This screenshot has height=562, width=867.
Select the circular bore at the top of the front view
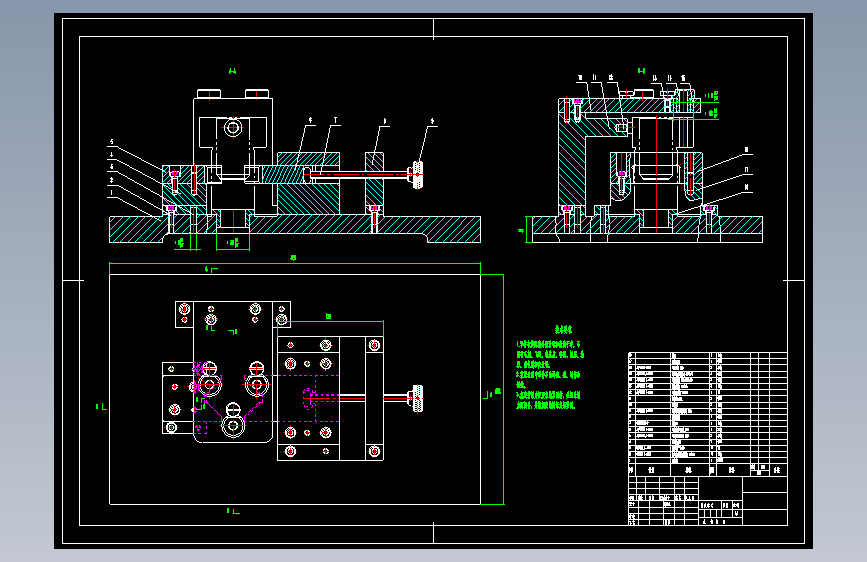(233, 128)
